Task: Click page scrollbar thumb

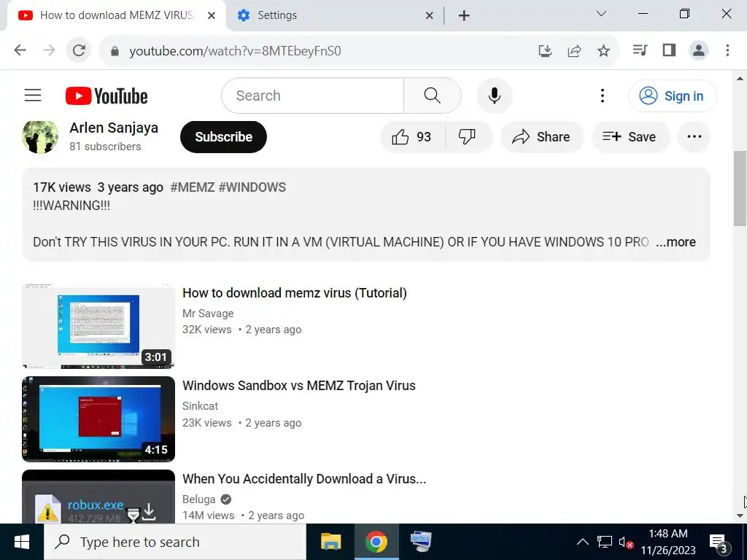Action: coord(740,189)
